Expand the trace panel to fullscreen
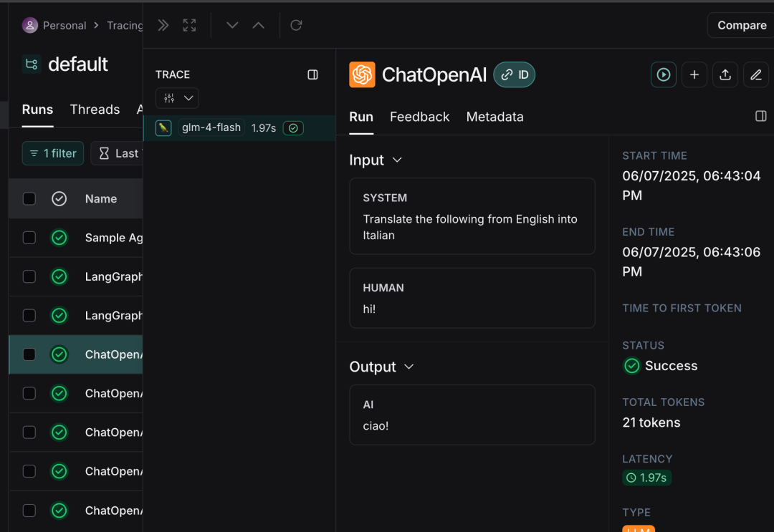Image resolution: width=774 pixels, height=532 pixels. 189,25
